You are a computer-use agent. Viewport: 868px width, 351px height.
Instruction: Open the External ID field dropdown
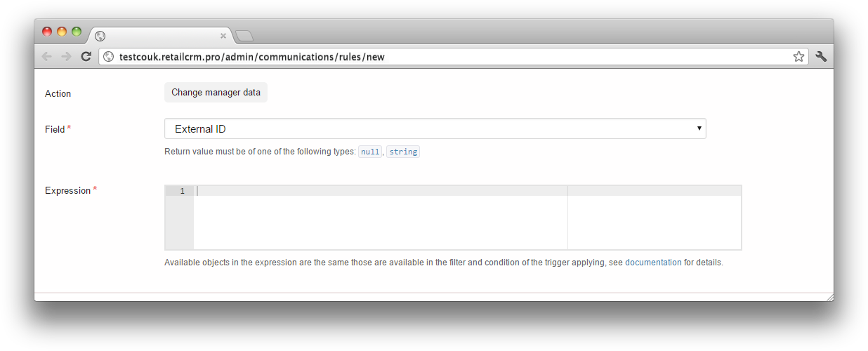(435, 128)
